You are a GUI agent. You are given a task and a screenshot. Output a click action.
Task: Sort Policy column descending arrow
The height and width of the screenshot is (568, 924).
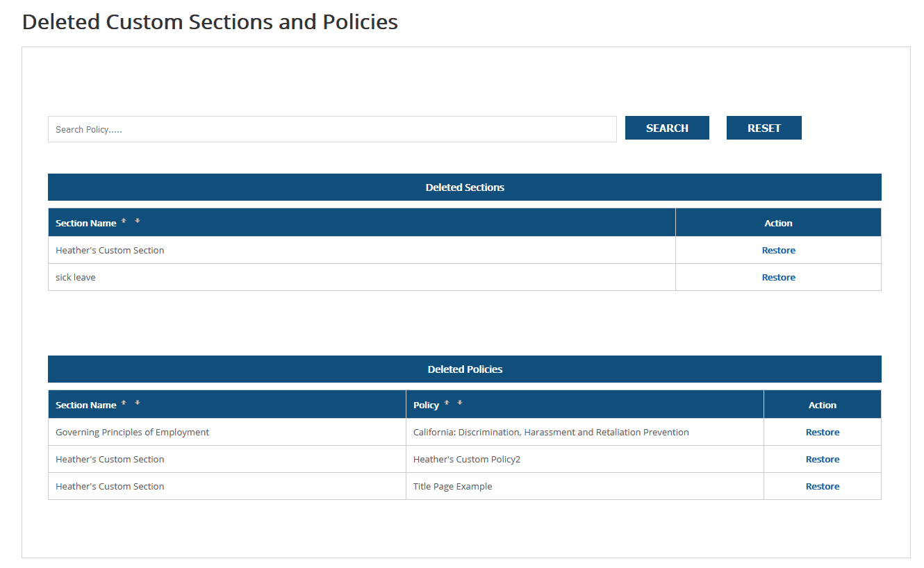coord(460,403)
